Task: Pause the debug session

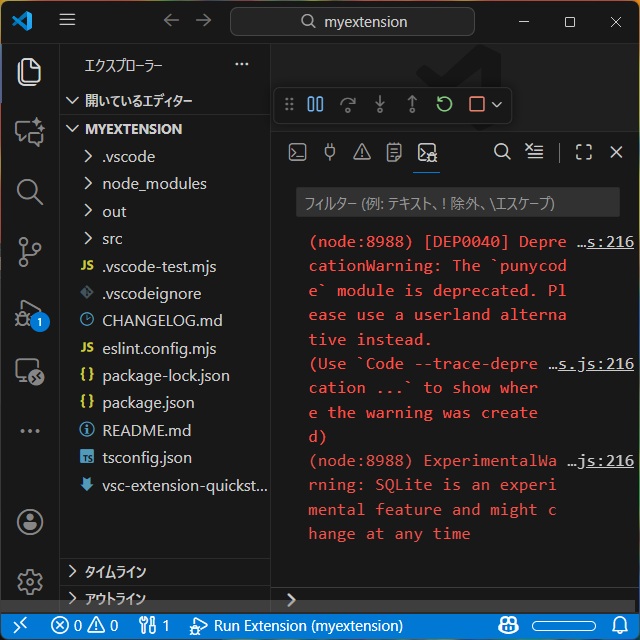Action: click(x=315, y=104)
